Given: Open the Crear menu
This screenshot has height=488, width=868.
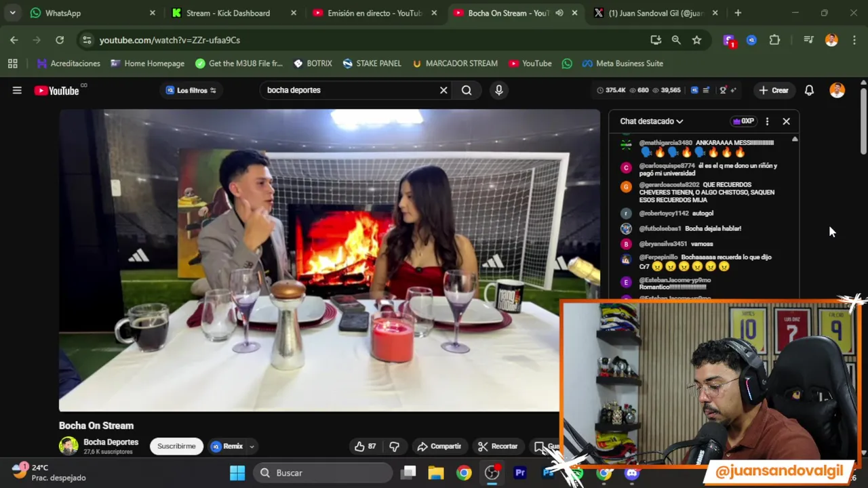Looking at the screenshot, I should 774,90.
